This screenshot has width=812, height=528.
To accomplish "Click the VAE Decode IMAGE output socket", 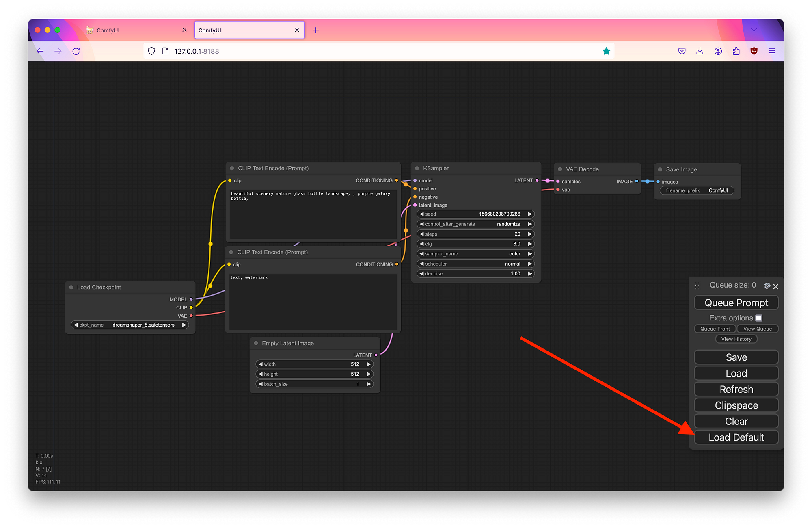I will 637,181.
